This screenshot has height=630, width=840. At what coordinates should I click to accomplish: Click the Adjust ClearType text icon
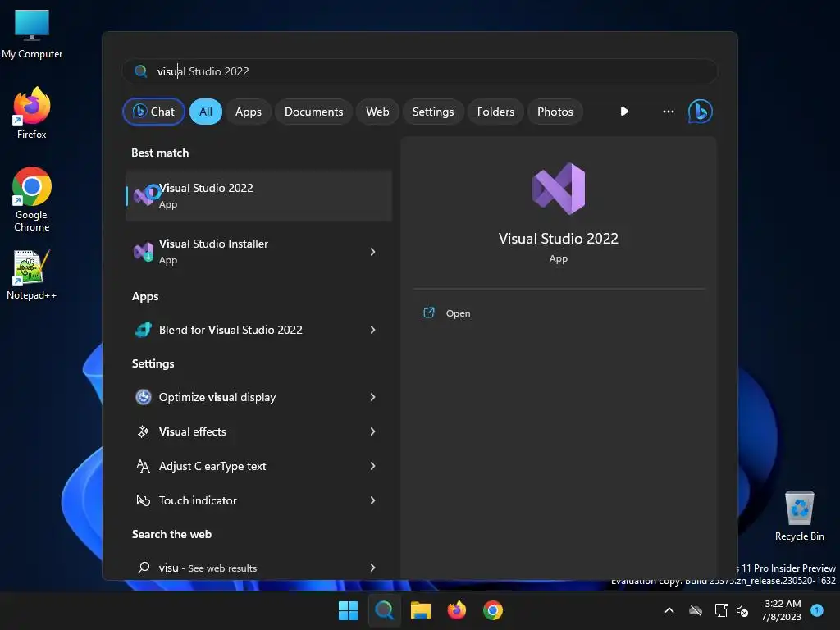pyautogui.click(x=143, y=466)
